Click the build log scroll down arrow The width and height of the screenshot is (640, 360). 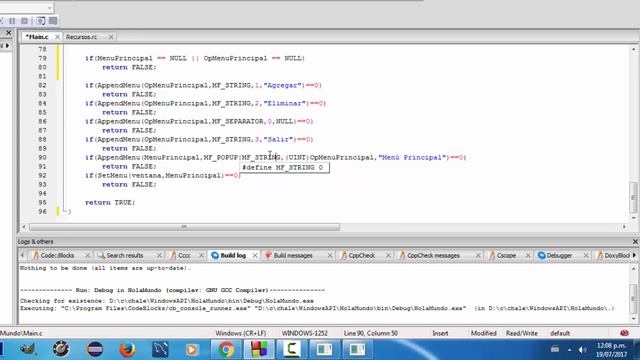pyautogui.click(x=633, y=319)
